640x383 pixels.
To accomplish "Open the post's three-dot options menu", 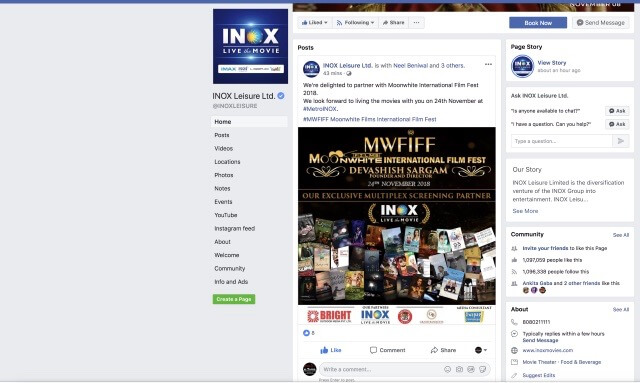I will [488, 65].
